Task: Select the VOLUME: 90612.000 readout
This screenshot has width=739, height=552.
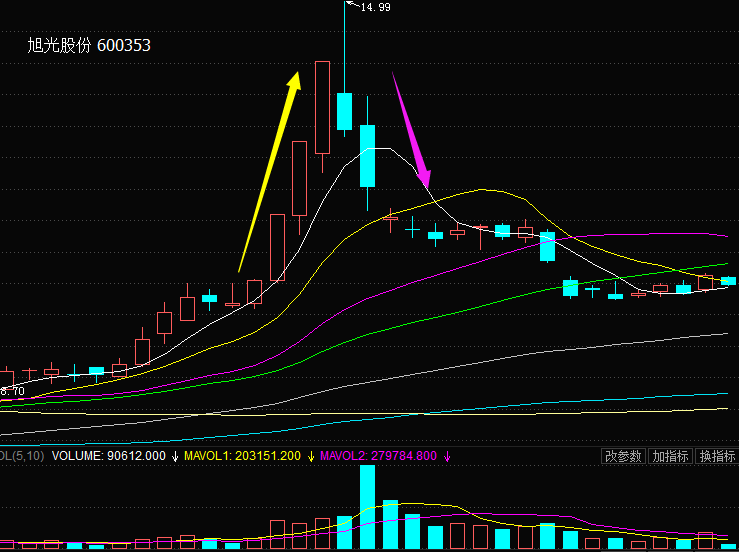Action: (108, 456)
